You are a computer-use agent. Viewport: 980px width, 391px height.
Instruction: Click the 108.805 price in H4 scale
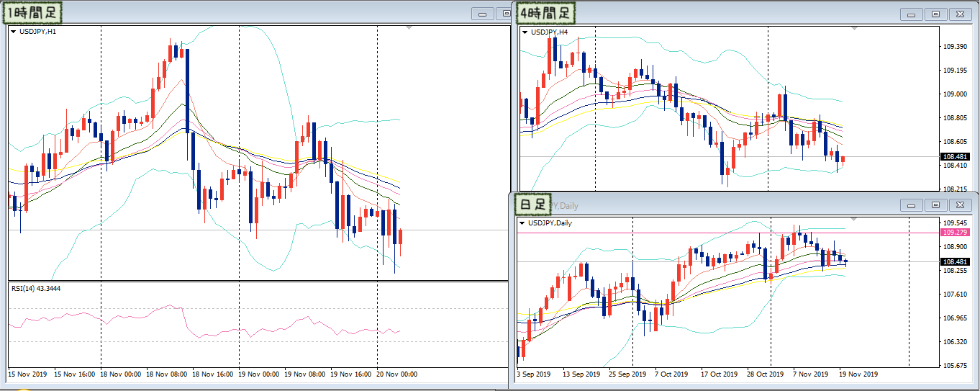954,118
